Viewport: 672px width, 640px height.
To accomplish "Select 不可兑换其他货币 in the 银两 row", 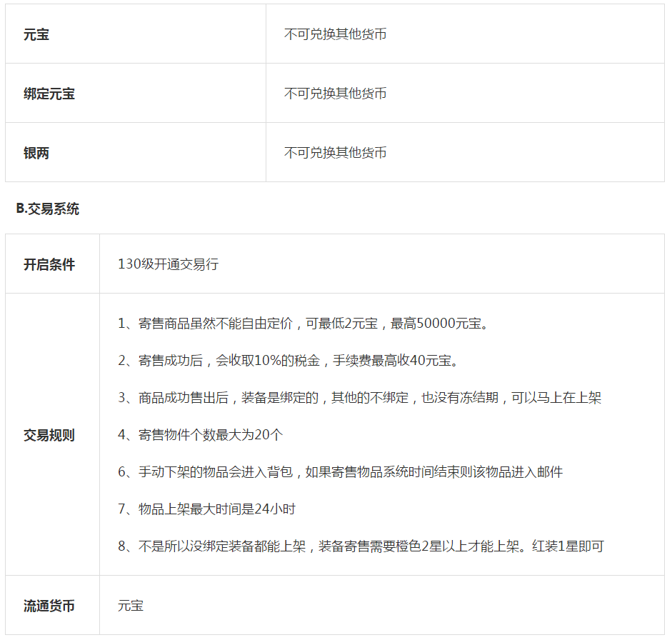I will 336,151.
